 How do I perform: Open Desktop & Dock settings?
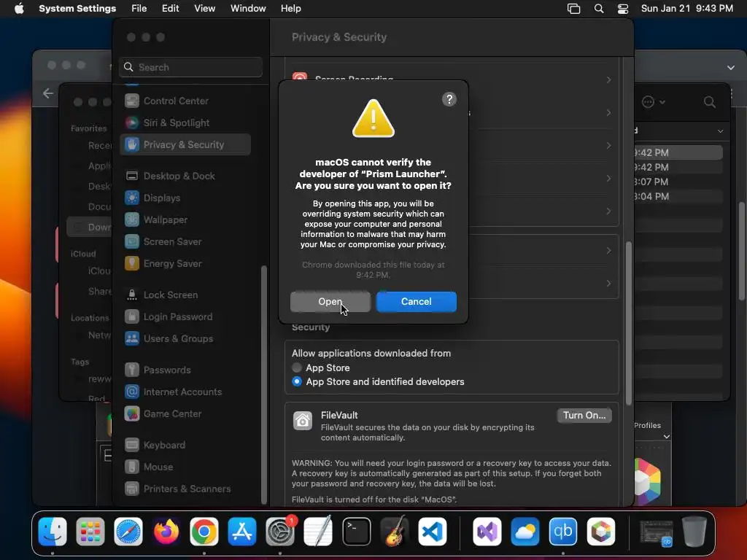pyautogui.click(x=185, y=176)
